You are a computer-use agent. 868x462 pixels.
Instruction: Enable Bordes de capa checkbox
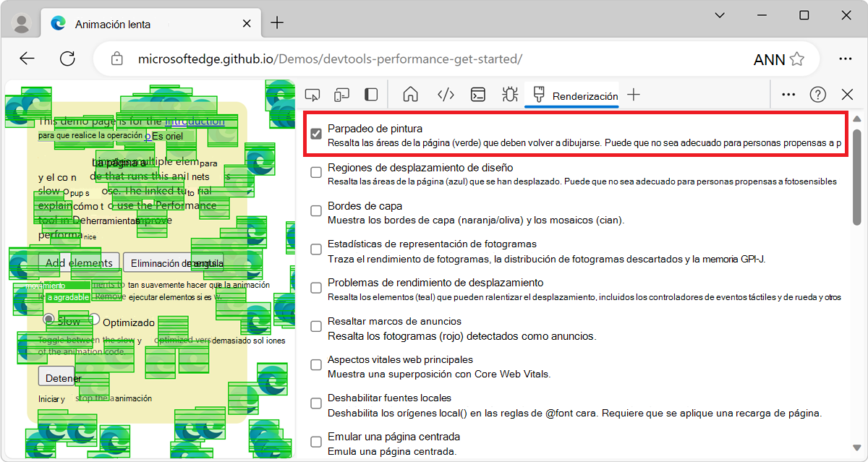[316, 211]
